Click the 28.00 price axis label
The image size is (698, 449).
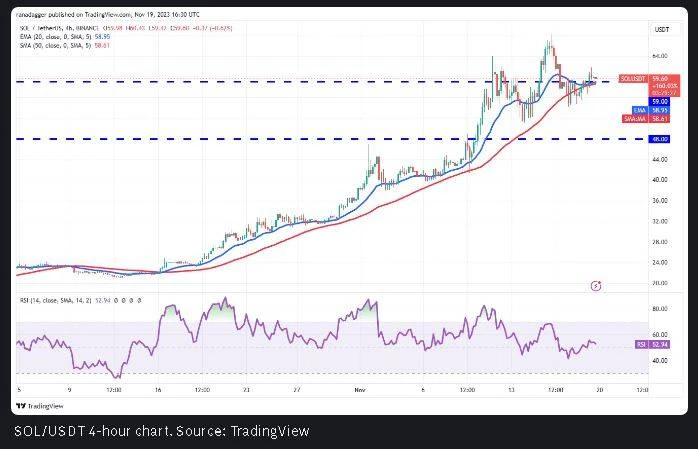pyautogui.click(x=660, y=242)
